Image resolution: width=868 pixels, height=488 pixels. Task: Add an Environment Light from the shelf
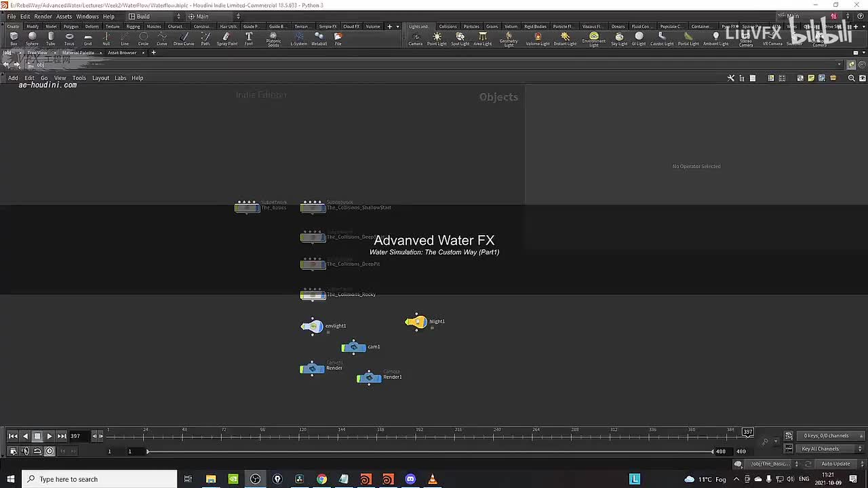593,39
